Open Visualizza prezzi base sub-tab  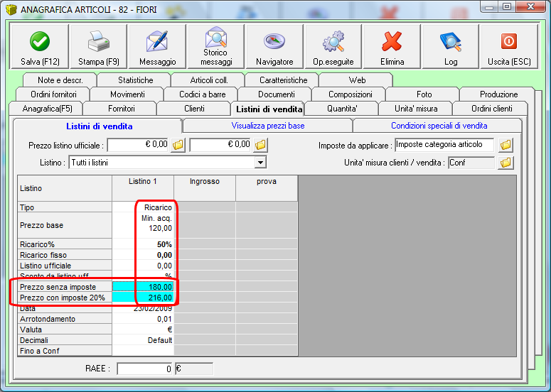[x=268, y=126]
